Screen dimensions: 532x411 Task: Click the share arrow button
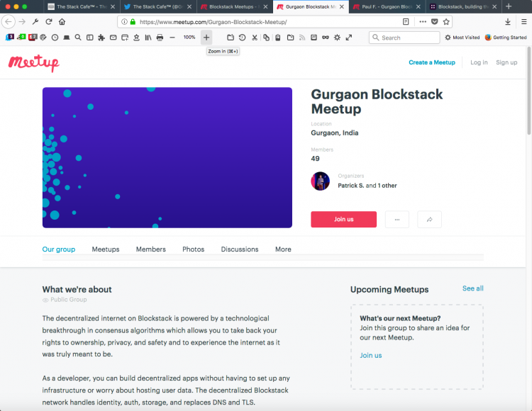(430, 219)
